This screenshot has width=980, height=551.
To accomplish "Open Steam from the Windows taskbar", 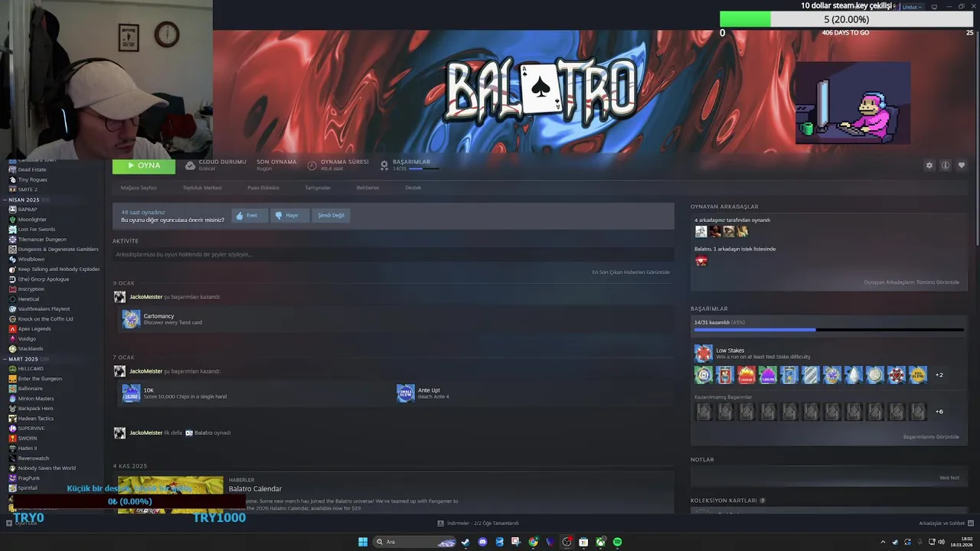I will (465, 542).
